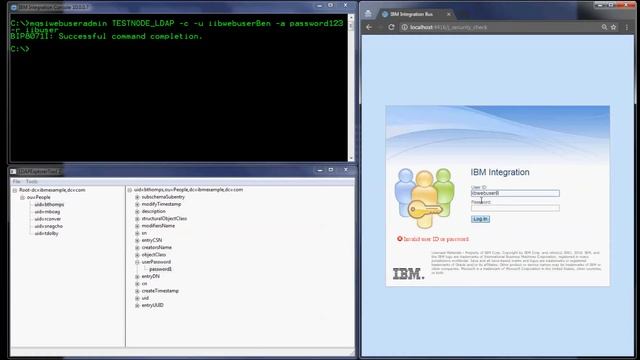Minimize the LDAP Explorer window

click(320, 170)
